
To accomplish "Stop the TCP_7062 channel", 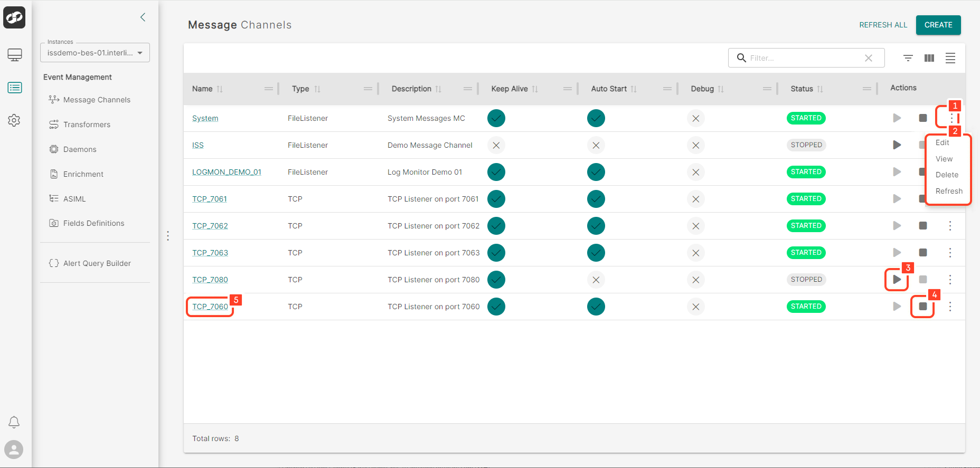I will pyautogui.click(x=923, y=225).
